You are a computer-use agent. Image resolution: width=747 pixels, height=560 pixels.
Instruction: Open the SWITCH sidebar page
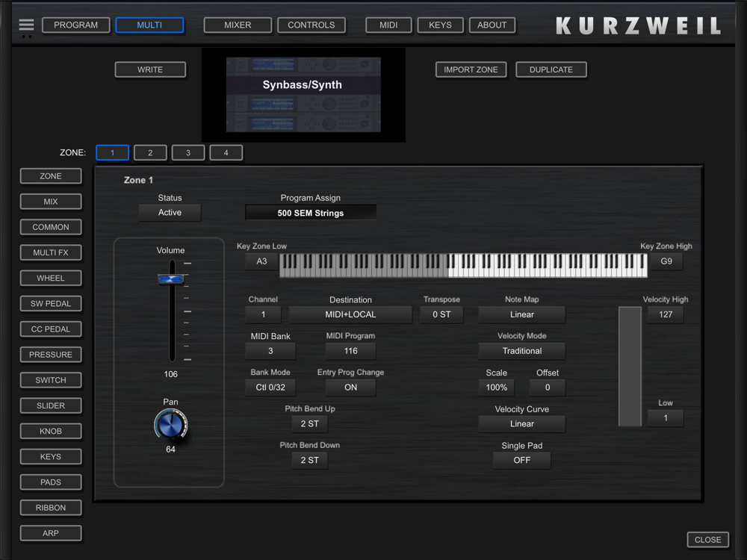[51, 380]
